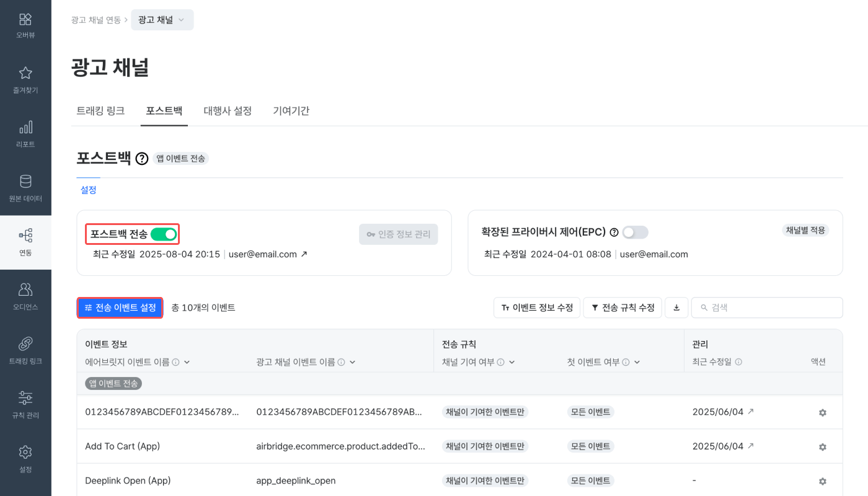Image resolution: width=868 pixels, height=496 pixels.
Task: Expand 에어브릿지 이벤트 이름 column sort chevron
Action: point(187,362)
